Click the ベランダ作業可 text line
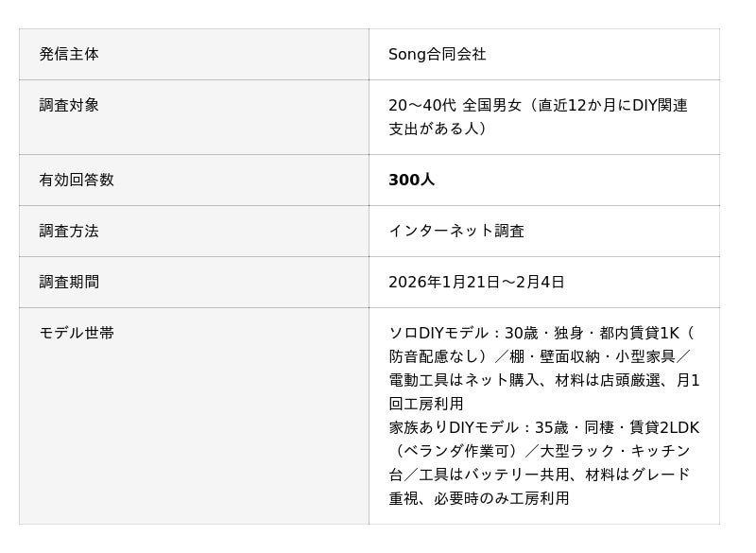This screenshot has height=553, width=756. point(540,452)
